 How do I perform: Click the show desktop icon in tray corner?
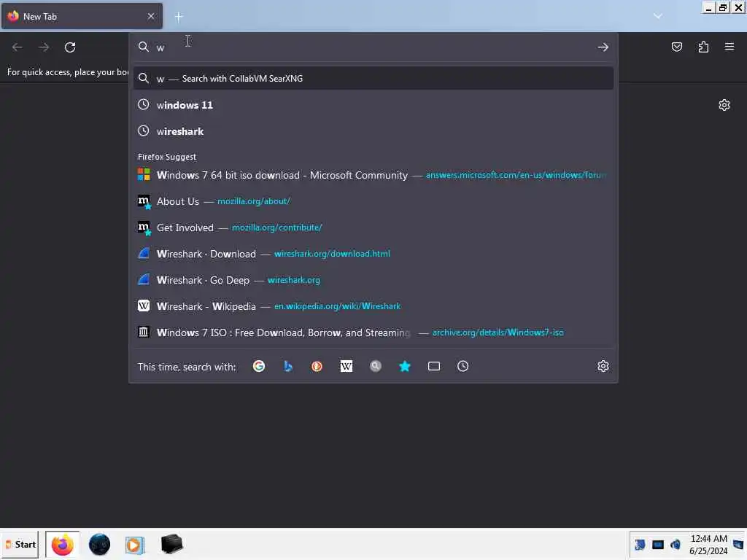pyautogui.click(x=738, y=544)
